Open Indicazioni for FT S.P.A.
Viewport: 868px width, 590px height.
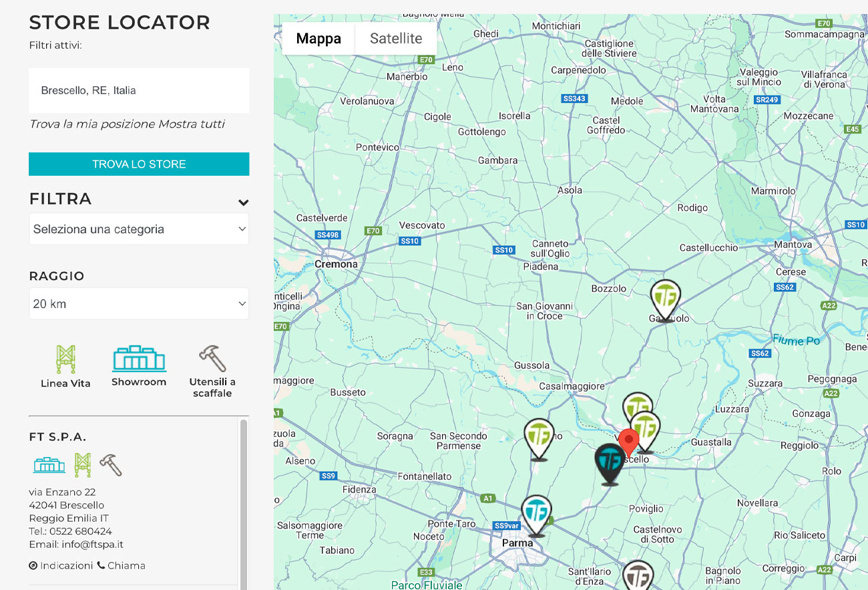pos(61,565)
